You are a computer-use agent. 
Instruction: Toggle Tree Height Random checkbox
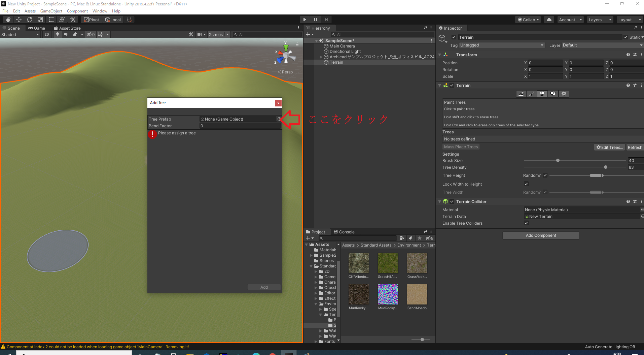click(545, 175)
